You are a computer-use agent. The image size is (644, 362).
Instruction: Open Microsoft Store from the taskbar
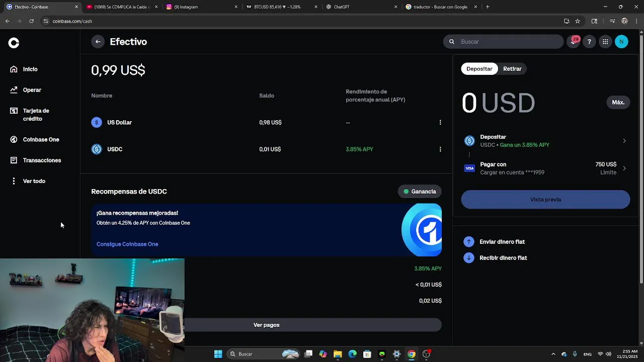(367, 354)
